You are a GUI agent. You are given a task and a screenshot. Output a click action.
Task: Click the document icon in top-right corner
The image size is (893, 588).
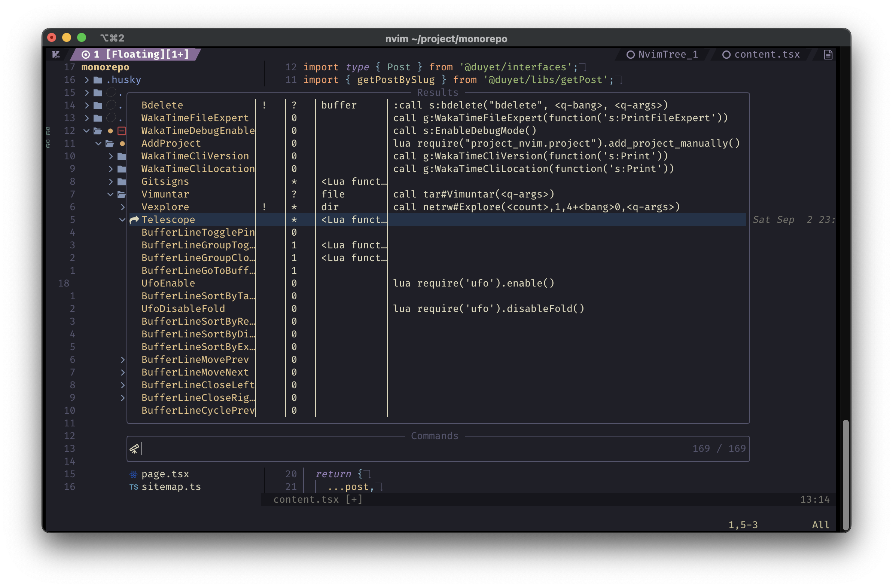pyautogui.click(x=828, y=55)
